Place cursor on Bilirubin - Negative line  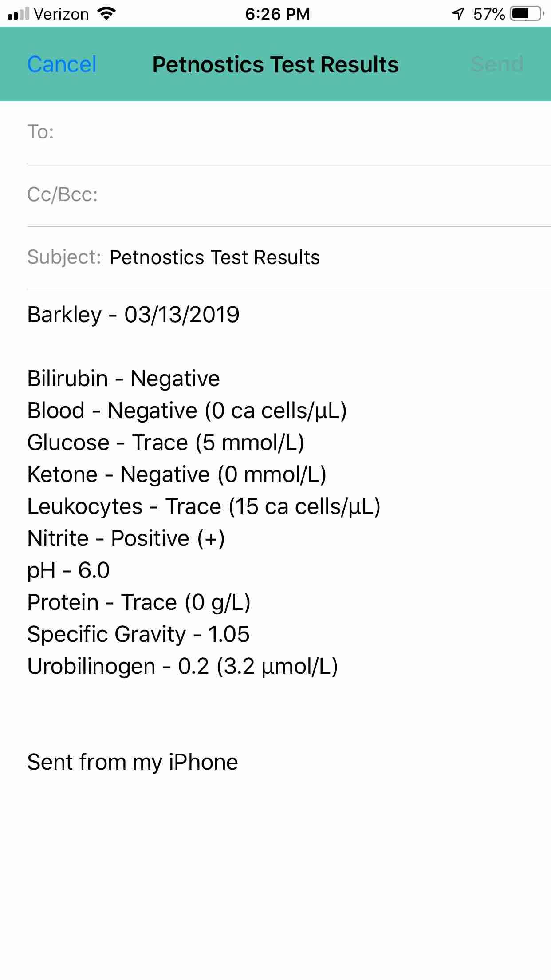coord(123,379)
